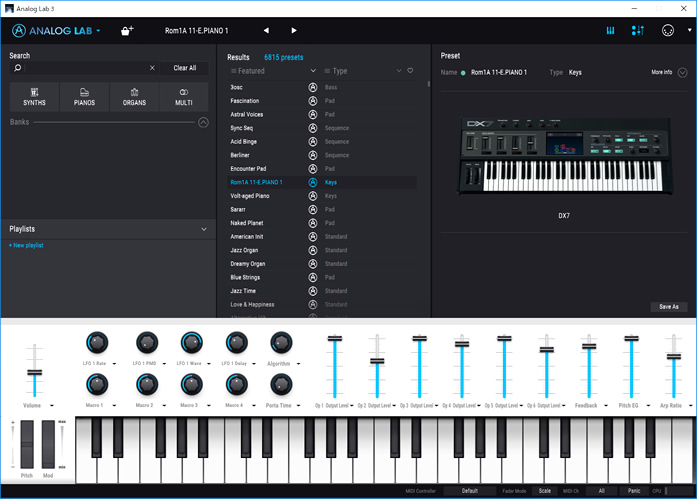
Task: Click into the preset search field
Action: tap(87, 68)
